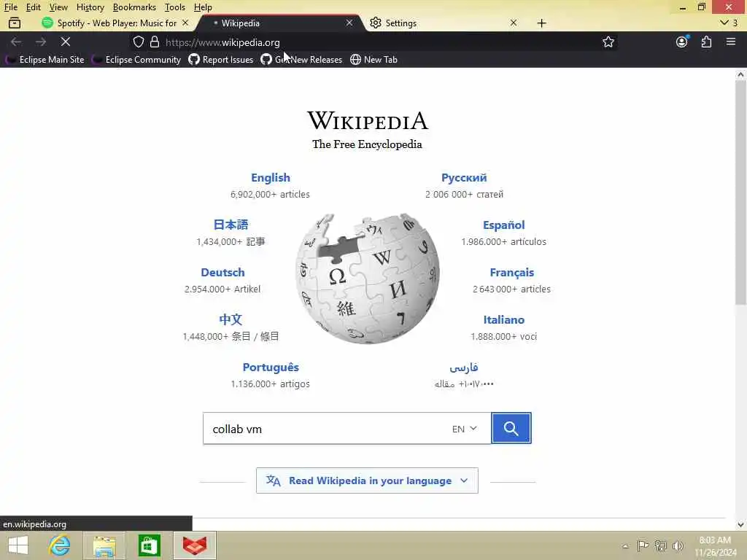
Task: Open the File menu
Action: [x=11, y=7]
